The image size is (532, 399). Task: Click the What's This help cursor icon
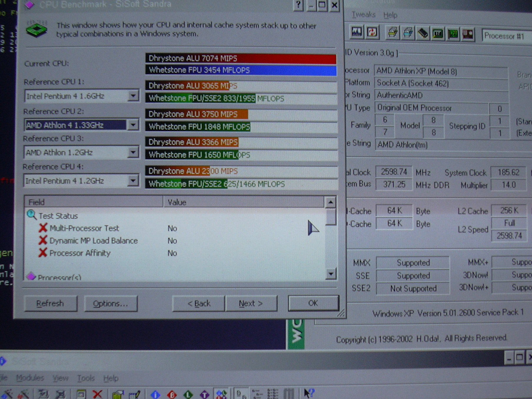click(309, 393)
